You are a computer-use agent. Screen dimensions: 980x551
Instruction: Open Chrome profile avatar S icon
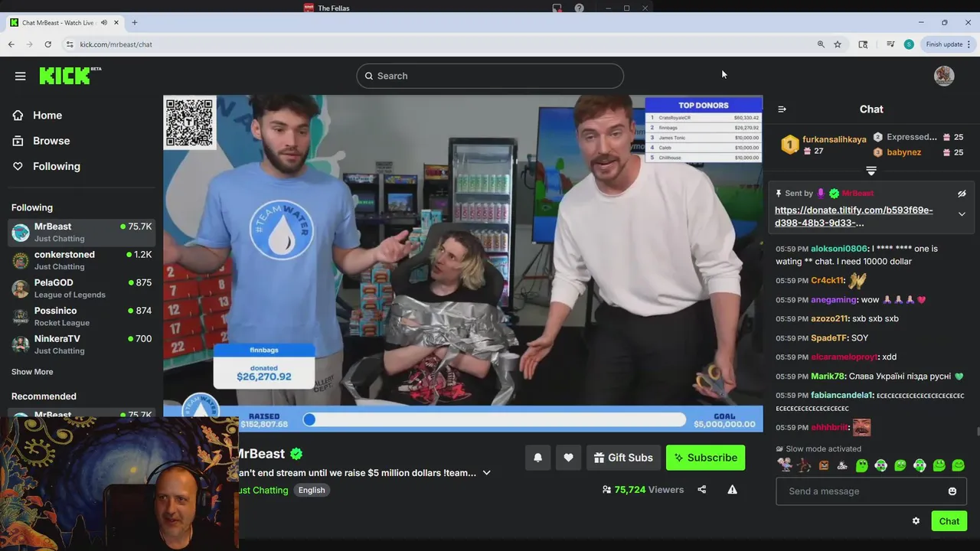click(909, 44)
